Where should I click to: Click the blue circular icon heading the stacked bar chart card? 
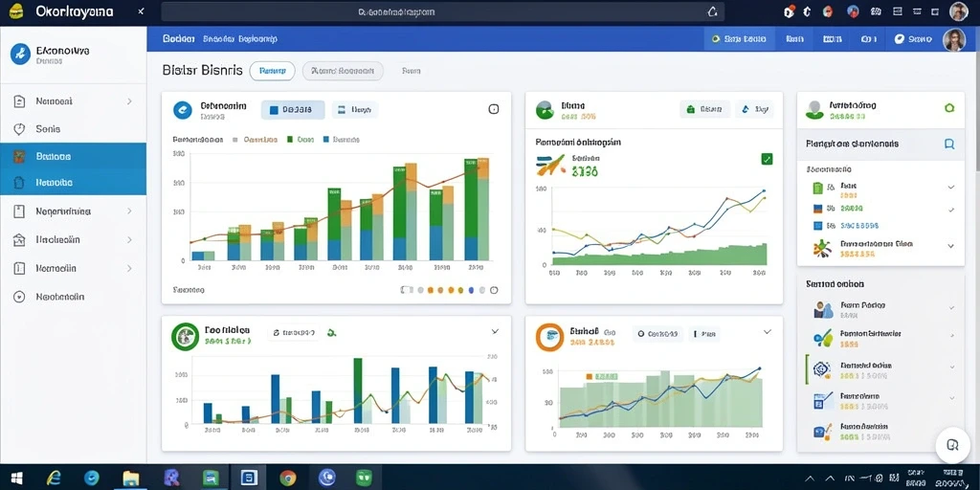182,111
